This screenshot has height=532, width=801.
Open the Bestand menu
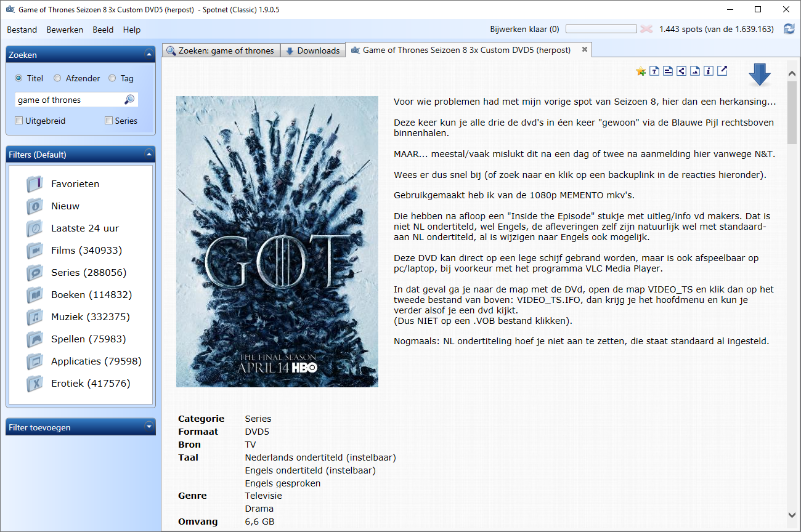pyautogui.click(x=22, y=30)
